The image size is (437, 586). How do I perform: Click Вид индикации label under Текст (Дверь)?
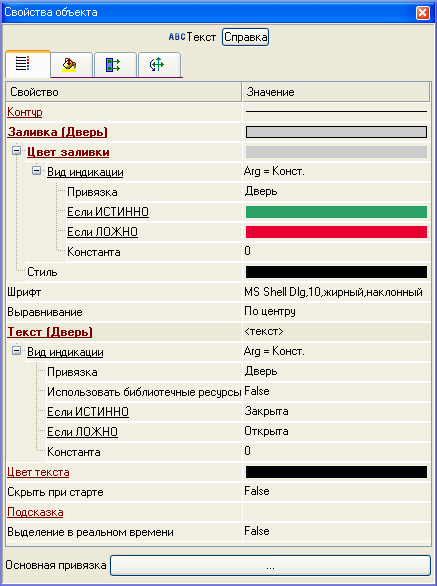pos(65,352)
